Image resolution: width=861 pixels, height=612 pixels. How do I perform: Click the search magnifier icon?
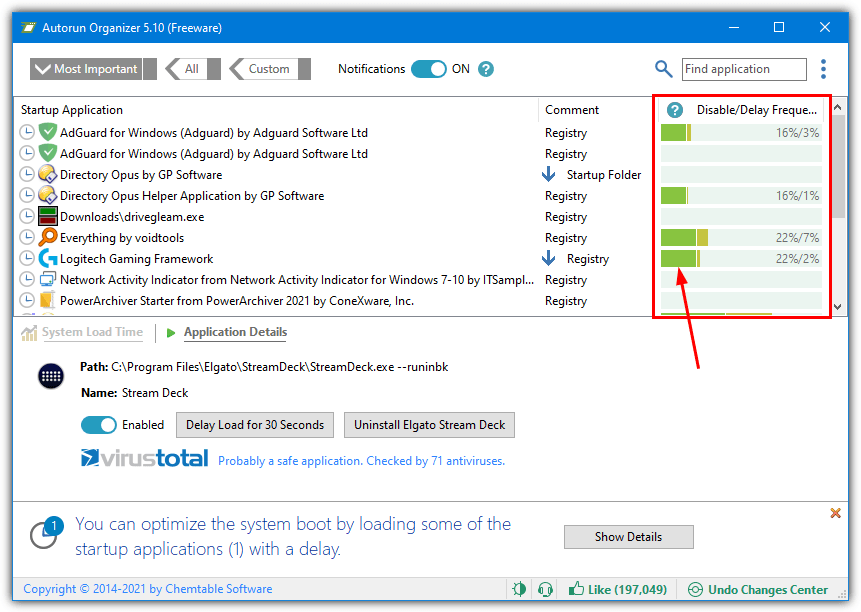click(x=663, y=69)
